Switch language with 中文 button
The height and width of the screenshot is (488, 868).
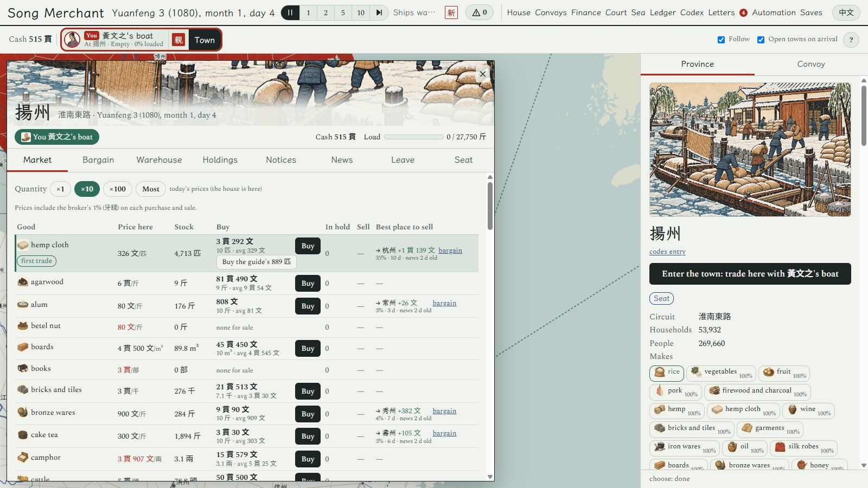[846, 12]
